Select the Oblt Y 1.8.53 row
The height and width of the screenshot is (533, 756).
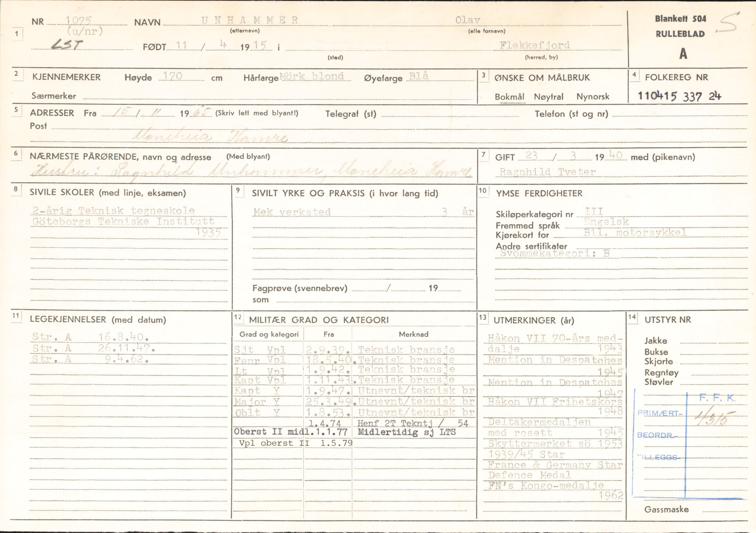(x=354, y=413)
